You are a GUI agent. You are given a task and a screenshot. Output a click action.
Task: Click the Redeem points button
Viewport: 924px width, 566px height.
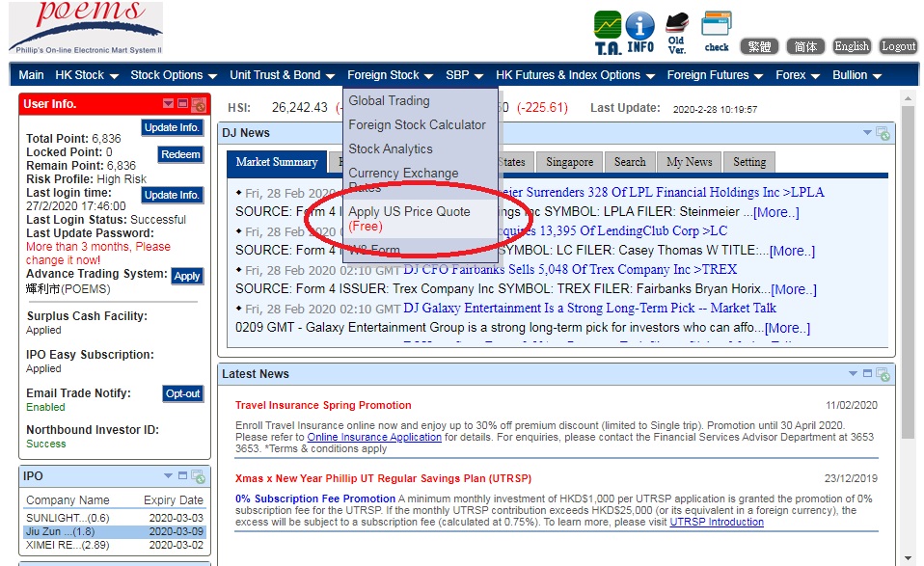pos(180,154)
